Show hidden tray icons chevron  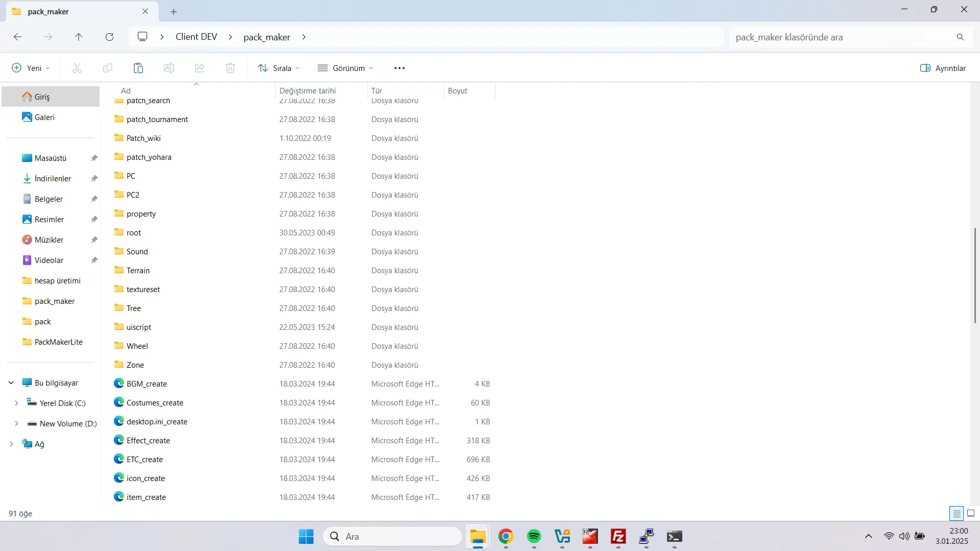(x=868, y=536)
